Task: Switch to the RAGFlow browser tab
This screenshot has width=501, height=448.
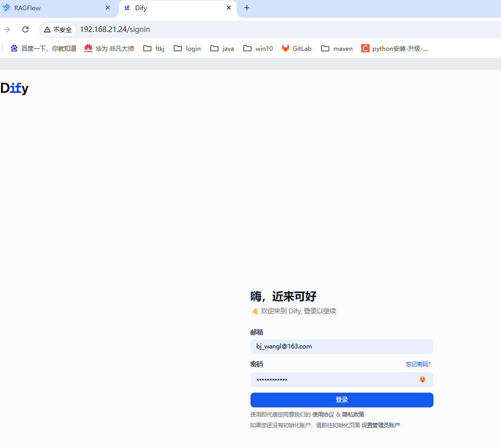Action: [57, 8]
